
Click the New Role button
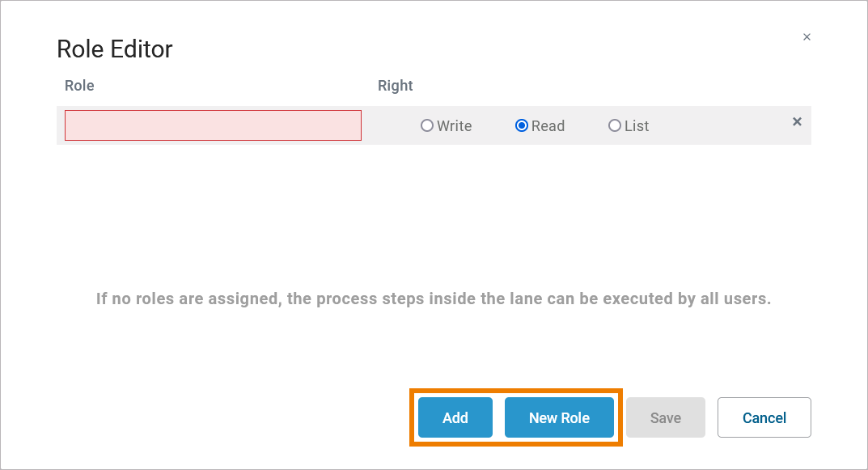559,417
